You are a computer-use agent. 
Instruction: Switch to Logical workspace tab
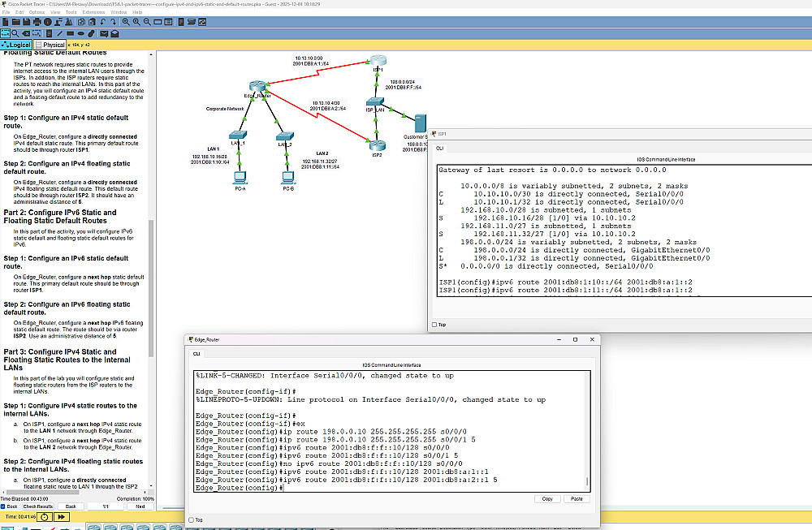coord(16,45)
